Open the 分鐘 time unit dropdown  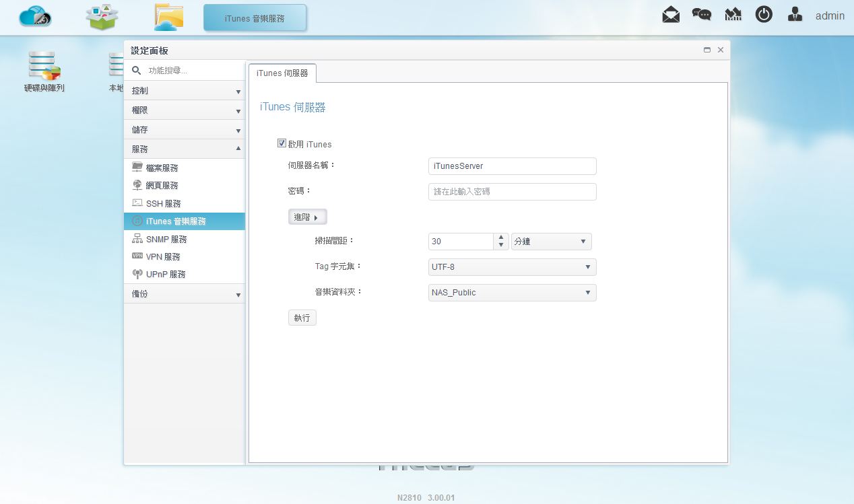[552, 242]
